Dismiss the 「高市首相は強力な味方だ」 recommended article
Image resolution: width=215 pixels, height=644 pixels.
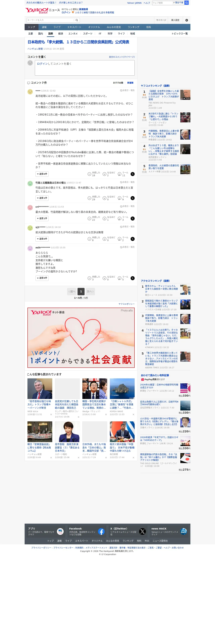click(51, 414)
